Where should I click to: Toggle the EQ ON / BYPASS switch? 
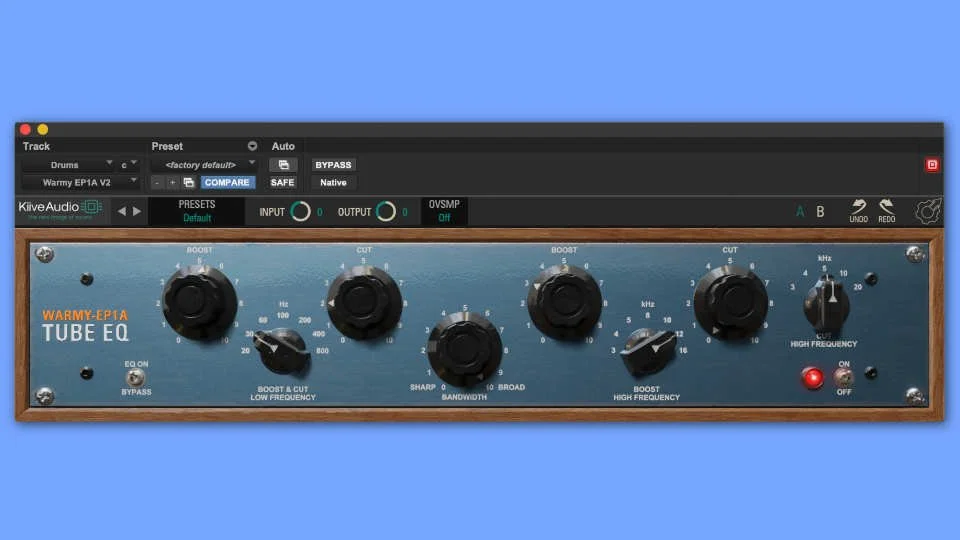pyautogui.click(x=135, y=377)
